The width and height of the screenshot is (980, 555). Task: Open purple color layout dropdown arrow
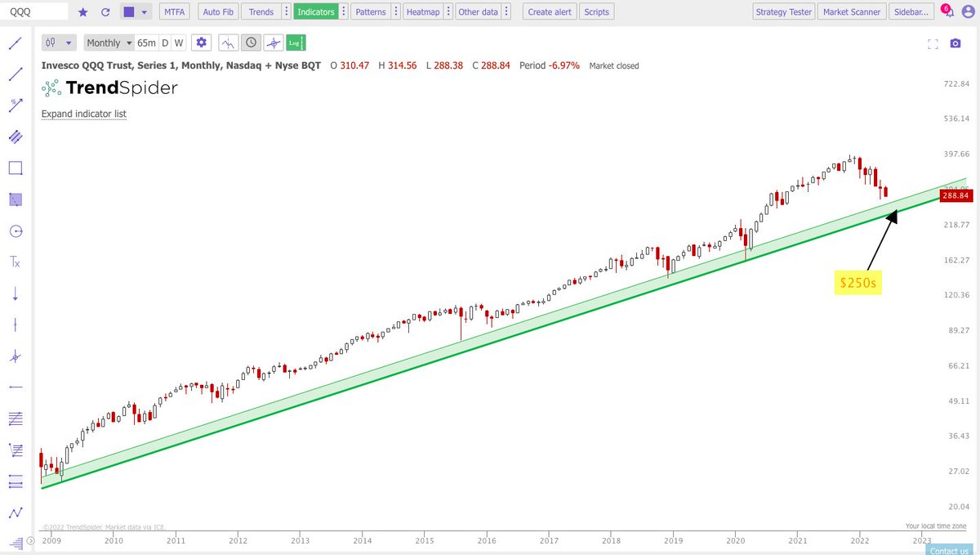point(145,12)
